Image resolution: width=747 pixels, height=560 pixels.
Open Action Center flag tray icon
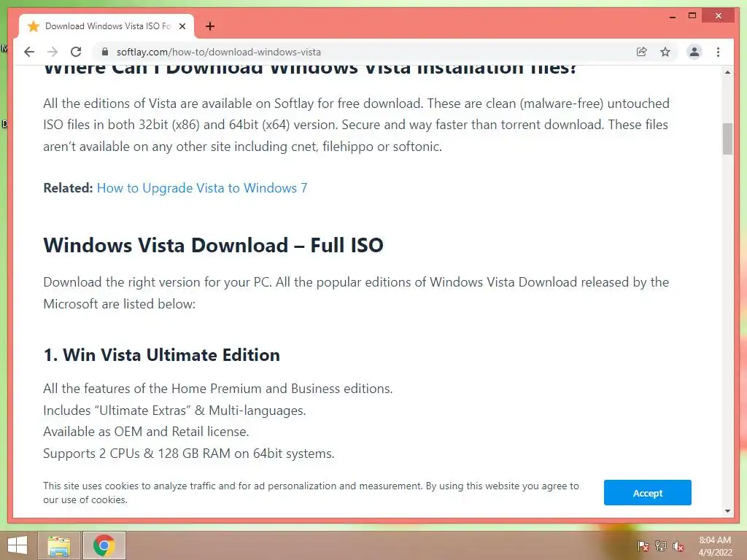pyautogui.click(x=643, y=545)
